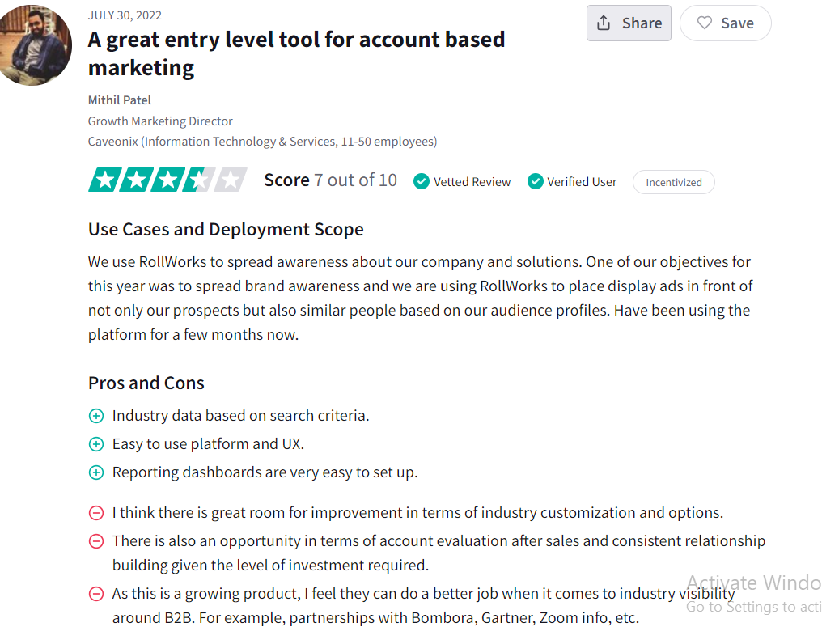
Task: Click the 'Verified User' label
Action: click(x=582, y=182)
